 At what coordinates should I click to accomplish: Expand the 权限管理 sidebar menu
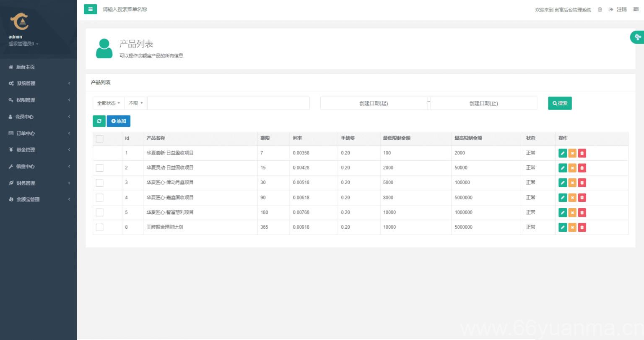pos(39,100)
